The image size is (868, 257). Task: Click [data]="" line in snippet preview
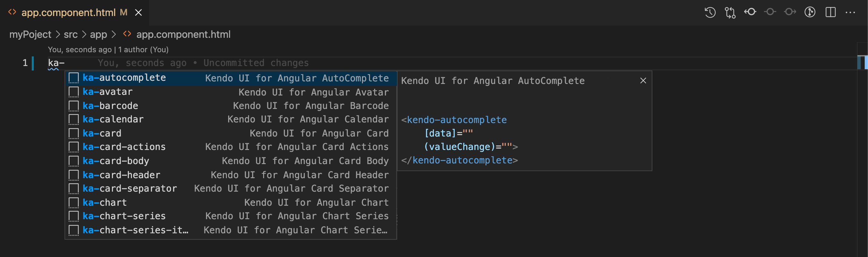449,134
